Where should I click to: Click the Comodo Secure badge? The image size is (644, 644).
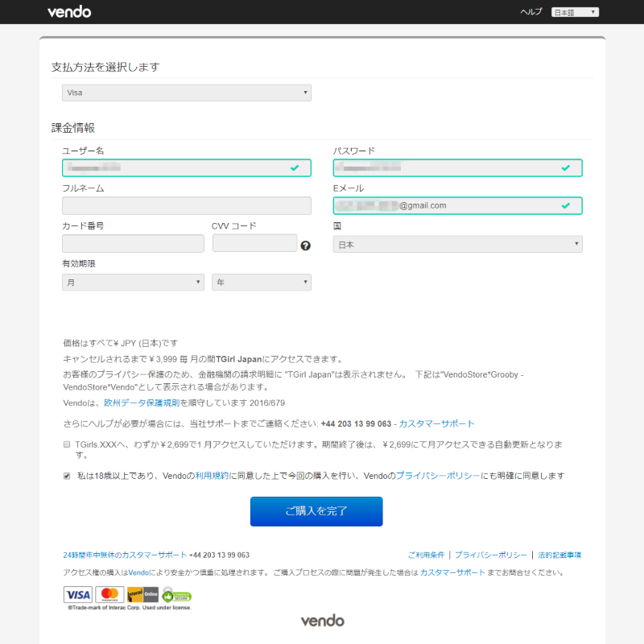click(176, 595)
